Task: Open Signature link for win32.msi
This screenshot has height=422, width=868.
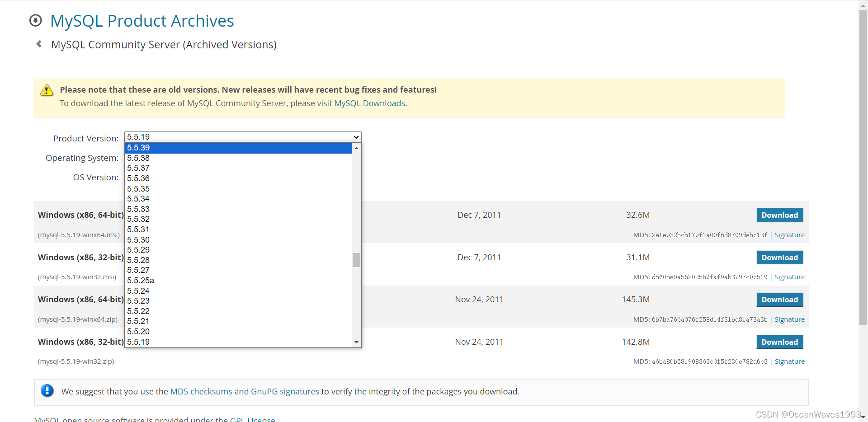Action: tap(789, 277)
